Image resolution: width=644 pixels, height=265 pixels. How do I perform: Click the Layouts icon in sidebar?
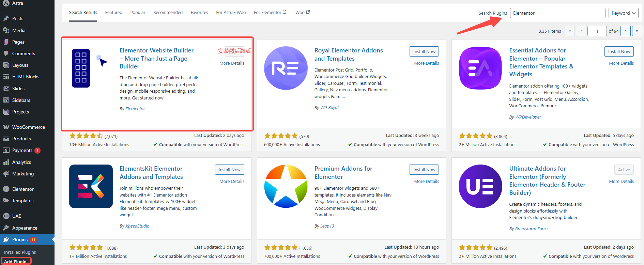click(x=6, y=65)
